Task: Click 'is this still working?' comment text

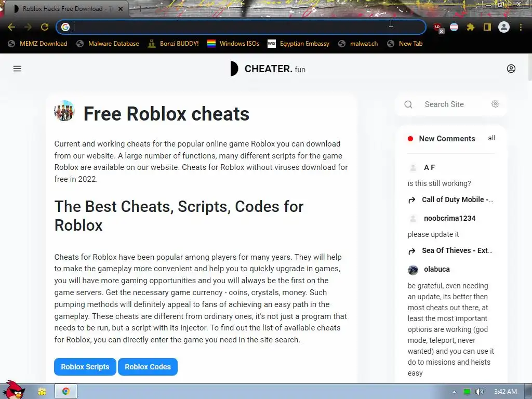Action: tap(439, 183)
